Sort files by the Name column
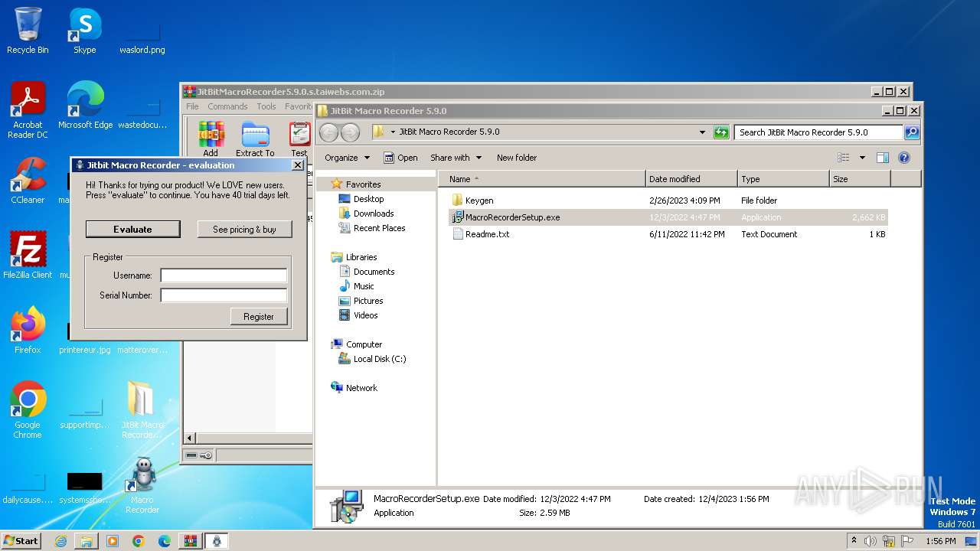The image size is (980, 551). coord(542,179)
